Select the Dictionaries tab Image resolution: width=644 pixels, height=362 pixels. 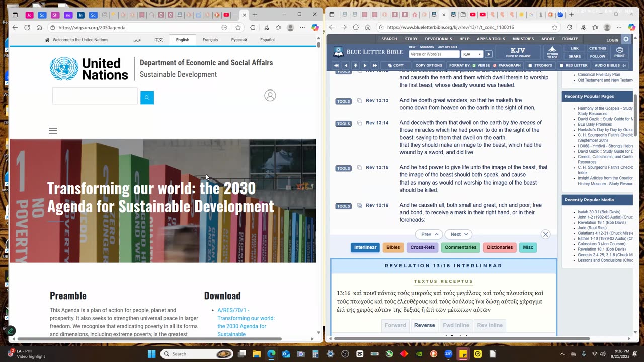500,247
